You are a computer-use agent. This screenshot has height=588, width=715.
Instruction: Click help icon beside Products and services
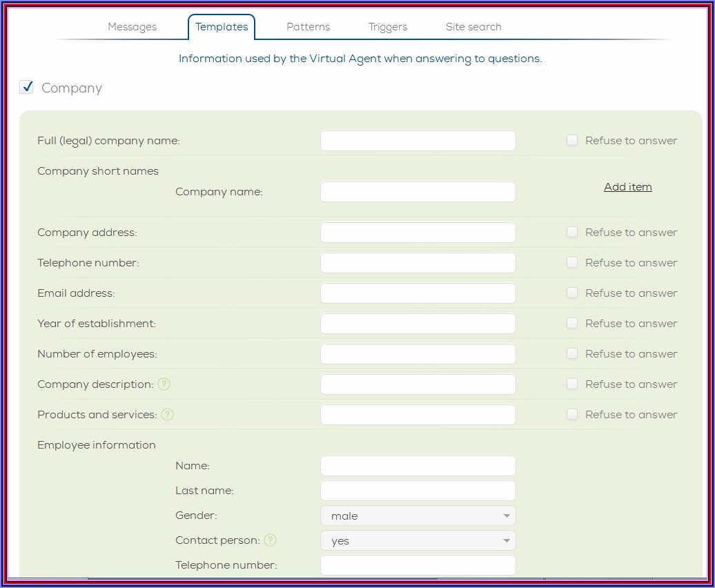tap(167, 415)
